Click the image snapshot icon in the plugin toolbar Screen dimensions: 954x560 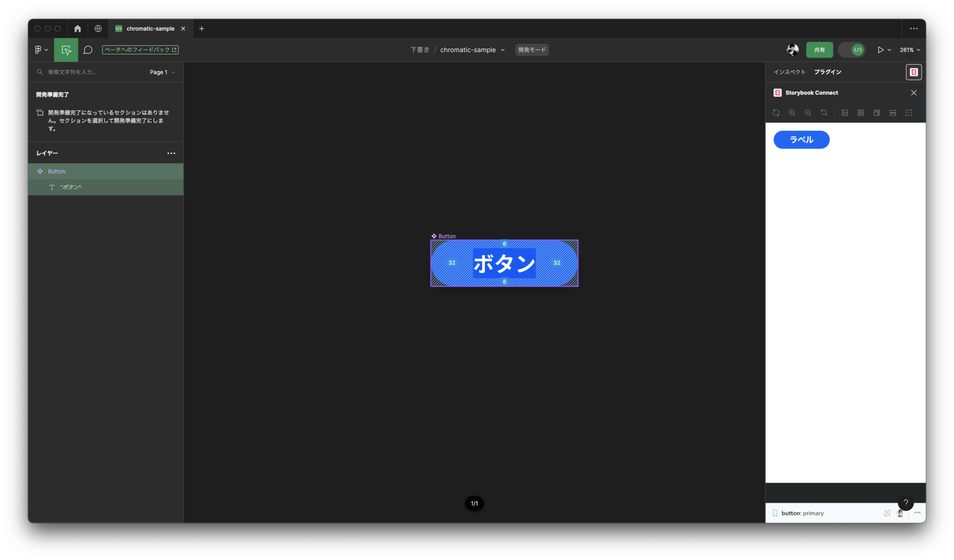coord(845,113)
